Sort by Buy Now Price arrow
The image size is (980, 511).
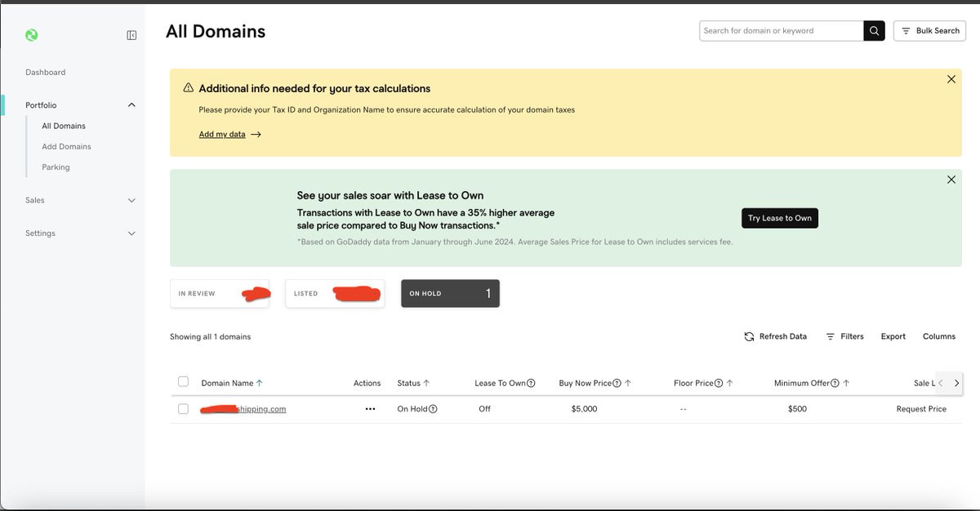(627, 383)
